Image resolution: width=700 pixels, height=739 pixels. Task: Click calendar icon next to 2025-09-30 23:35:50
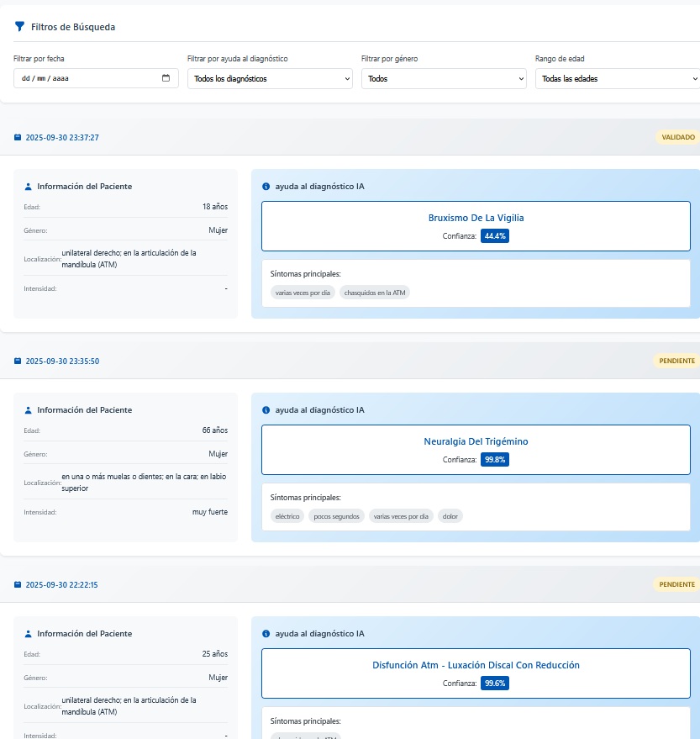18,361
